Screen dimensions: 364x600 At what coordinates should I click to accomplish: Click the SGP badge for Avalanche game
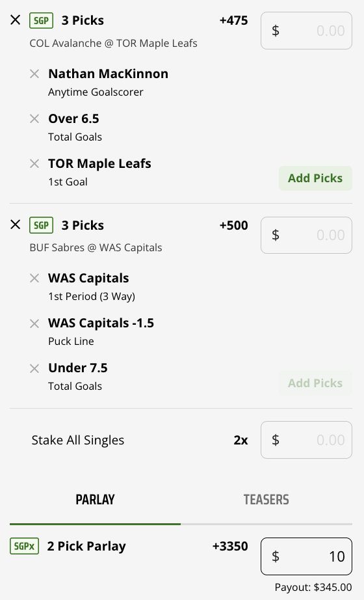coord(42,20)
